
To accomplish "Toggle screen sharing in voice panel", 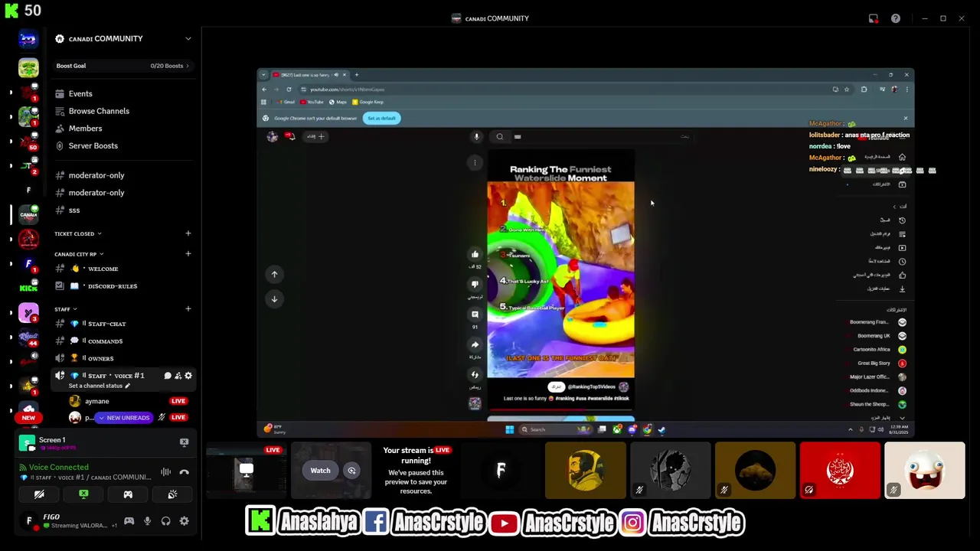I will pos(83,494).
